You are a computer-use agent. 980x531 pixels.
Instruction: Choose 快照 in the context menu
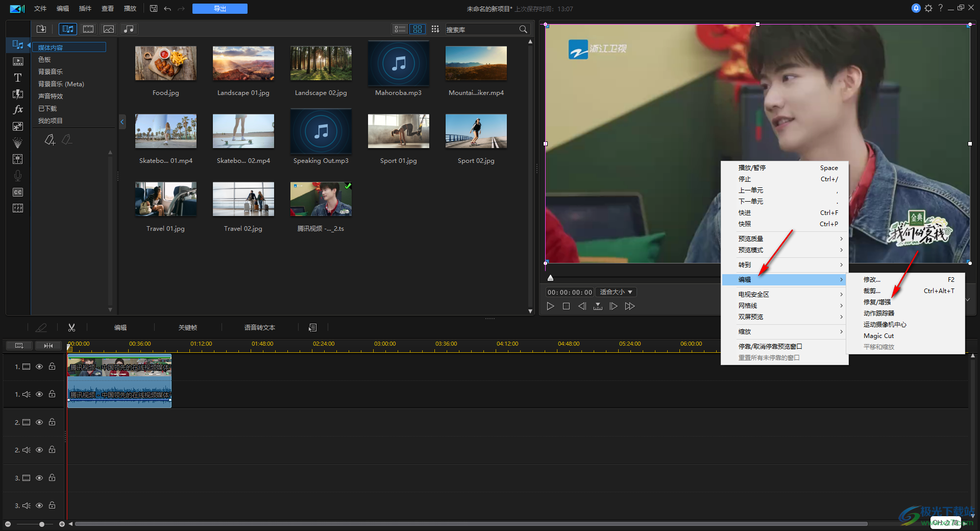785,224
